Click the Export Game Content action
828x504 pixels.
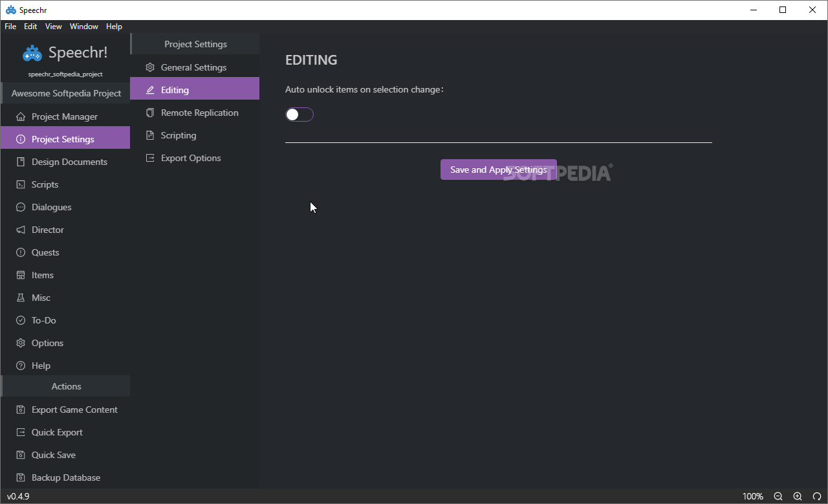(x=65, y=410)
